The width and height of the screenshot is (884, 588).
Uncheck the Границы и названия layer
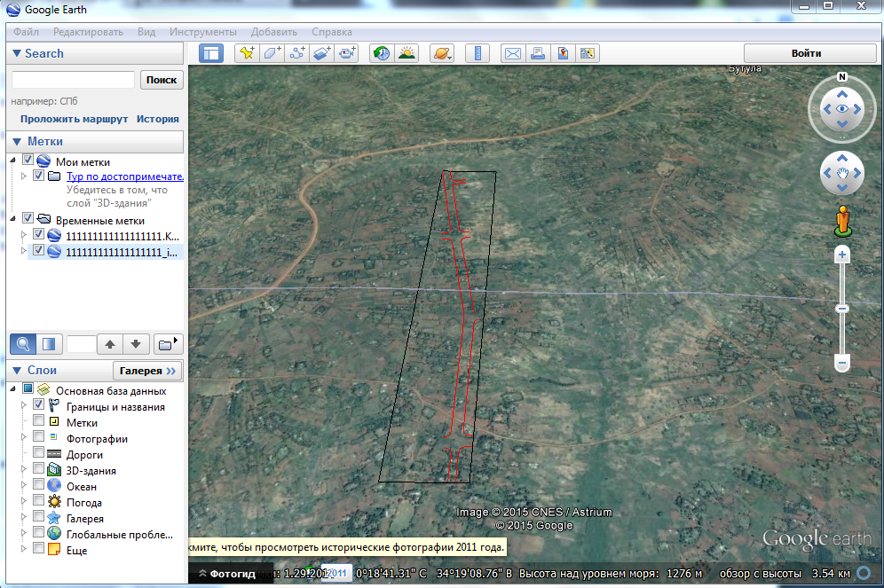[x=39, y=407]
